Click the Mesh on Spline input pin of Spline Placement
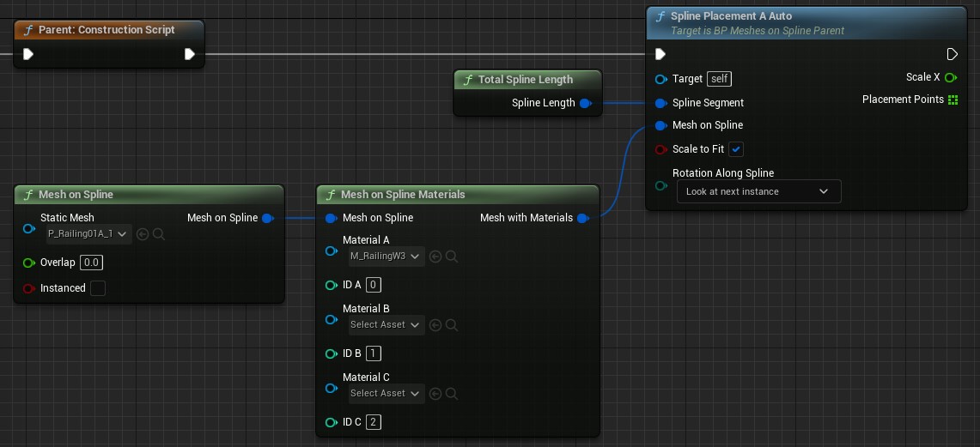The width and height of the screenshot is (980, 447). pos(661,125)
